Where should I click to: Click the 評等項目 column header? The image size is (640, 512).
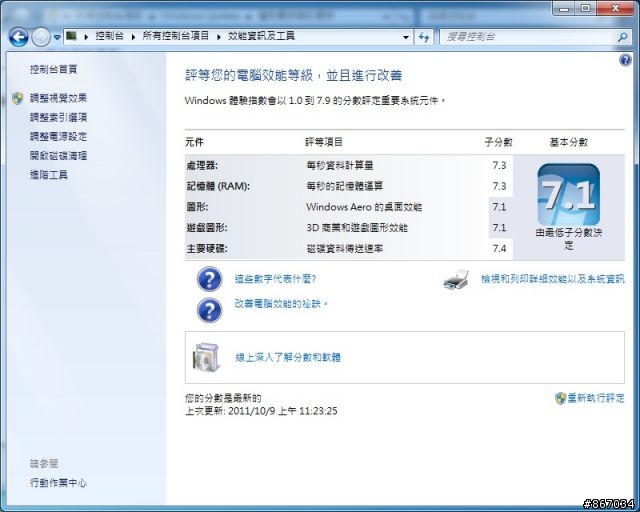point(324,142)
